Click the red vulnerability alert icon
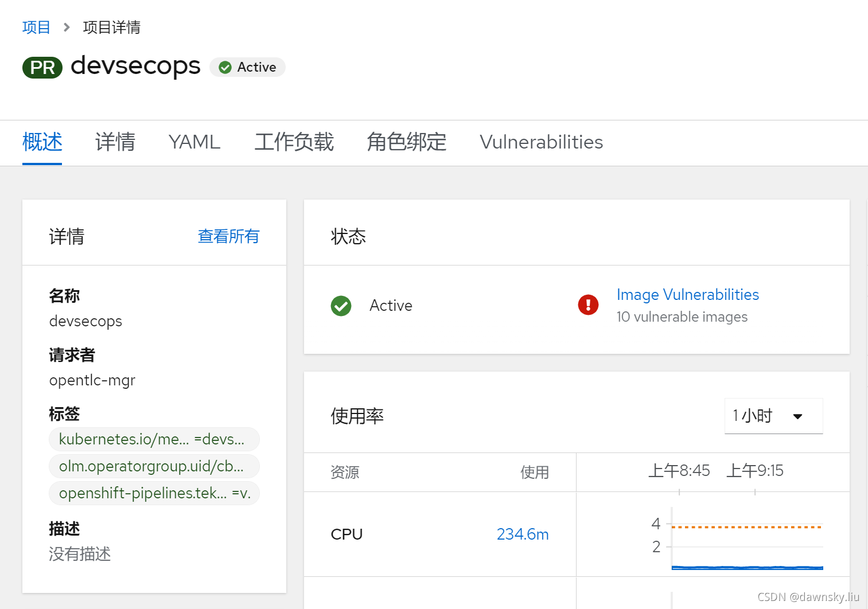 tap(588, 304)
